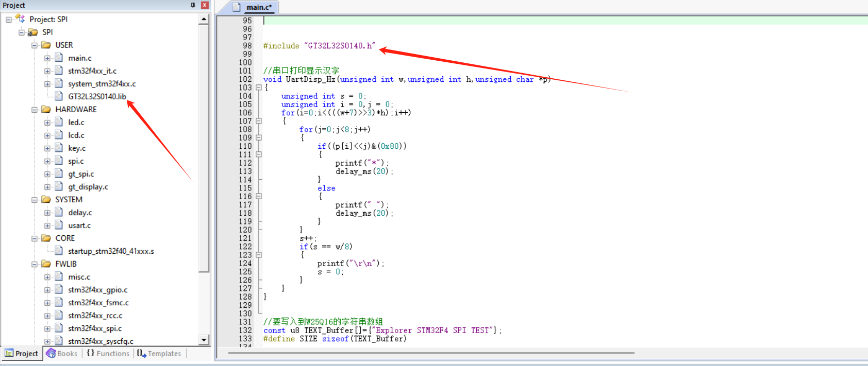The width and height of the screenshot is (868, 366).
Task: Click the #define SIZE sizeof(TEXT_Buffer) line
Action: click(x=335, y=339)
